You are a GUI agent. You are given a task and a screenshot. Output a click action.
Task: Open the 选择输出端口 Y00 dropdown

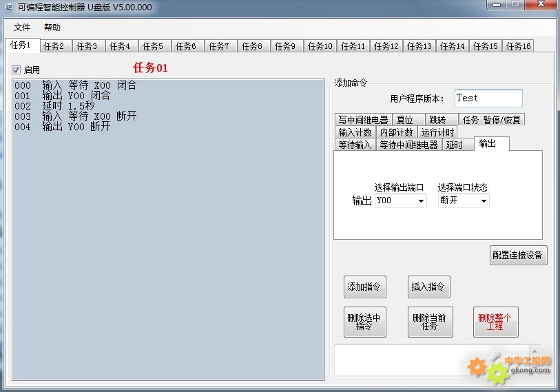tap(400, 200)
